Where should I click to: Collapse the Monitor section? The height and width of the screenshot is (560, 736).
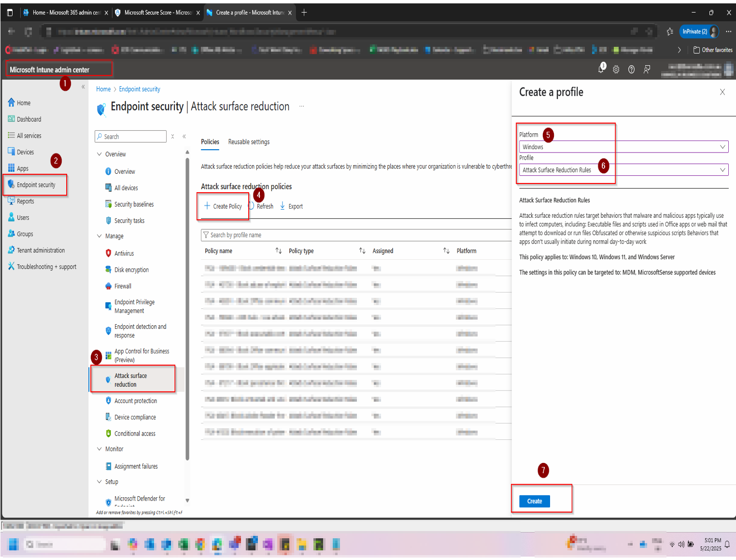(x=99, y=449)
